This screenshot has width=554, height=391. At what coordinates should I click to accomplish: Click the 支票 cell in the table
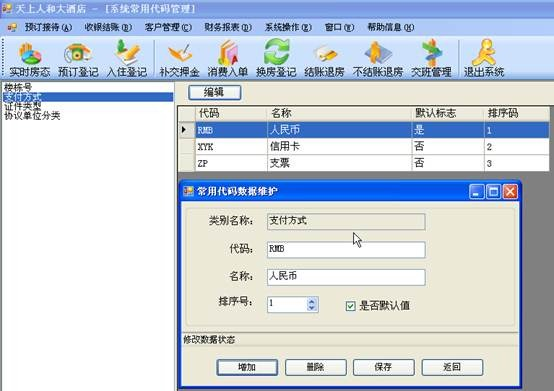point(340,163)
